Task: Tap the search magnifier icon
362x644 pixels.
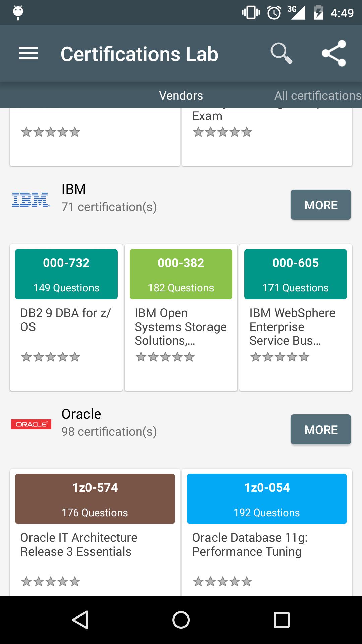Action: pos(281,53)
